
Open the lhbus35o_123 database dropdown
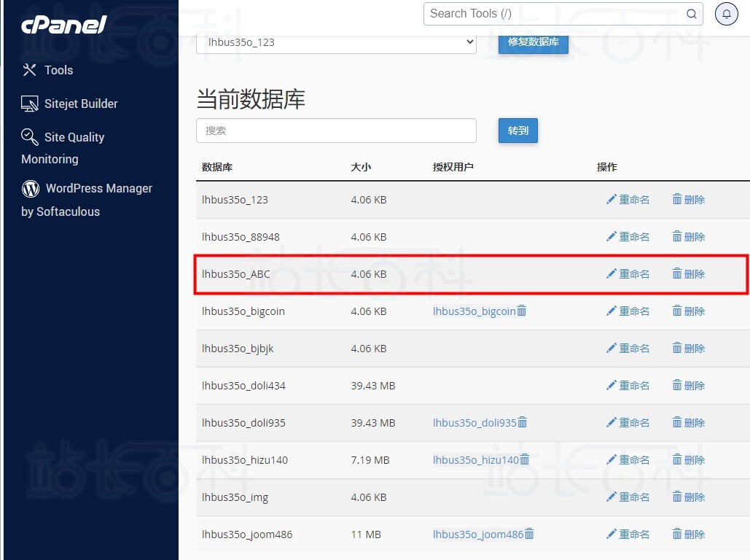tap(335, 42)
